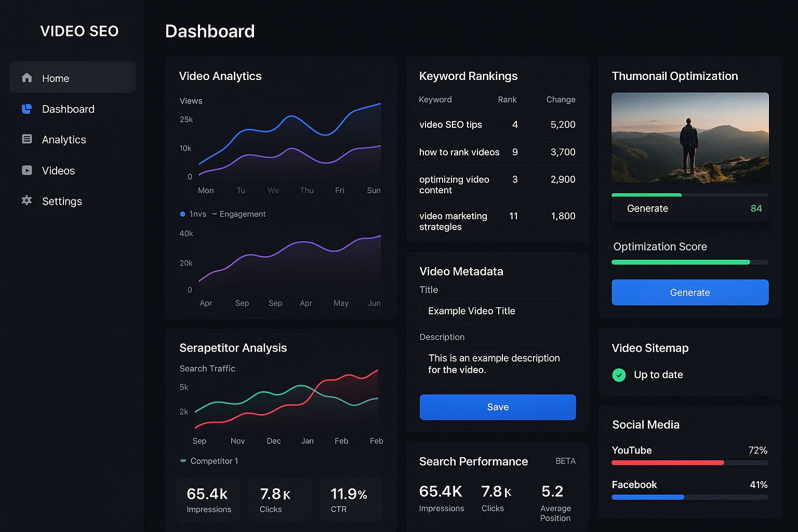The image size is (798, 532).
Task: Click the Dashboard pie chart icon
Action: 27,109
